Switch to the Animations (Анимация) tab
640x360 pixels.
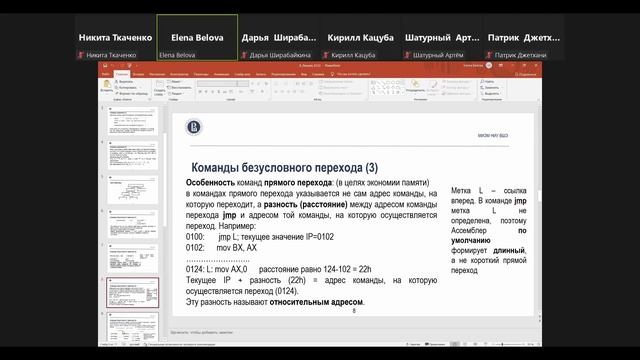tap(221, 74)
